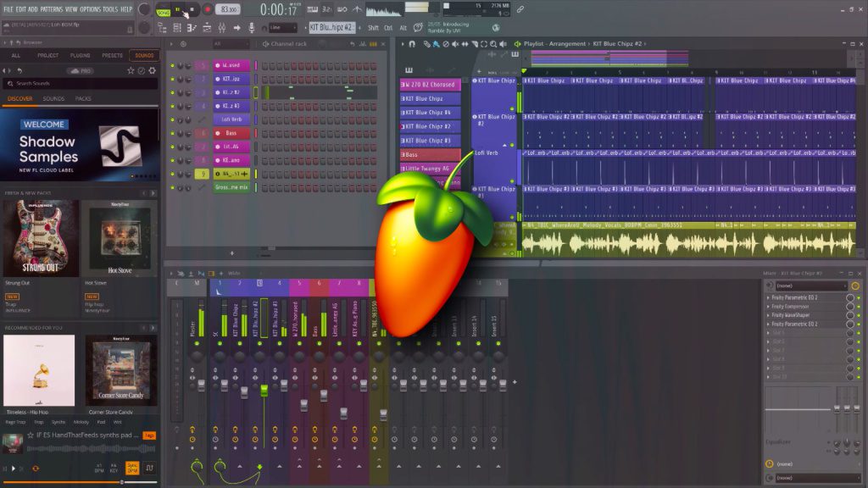Click the link icon at top right
Viewport: 868px width, 488px height.
pyautogui.click(x=520, y=9)
